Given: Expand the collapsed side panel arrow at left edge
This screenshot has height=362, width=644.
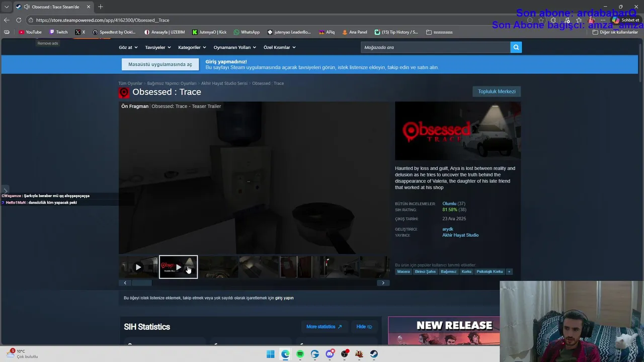Looking at the screenshot, I should pos(5,190).
